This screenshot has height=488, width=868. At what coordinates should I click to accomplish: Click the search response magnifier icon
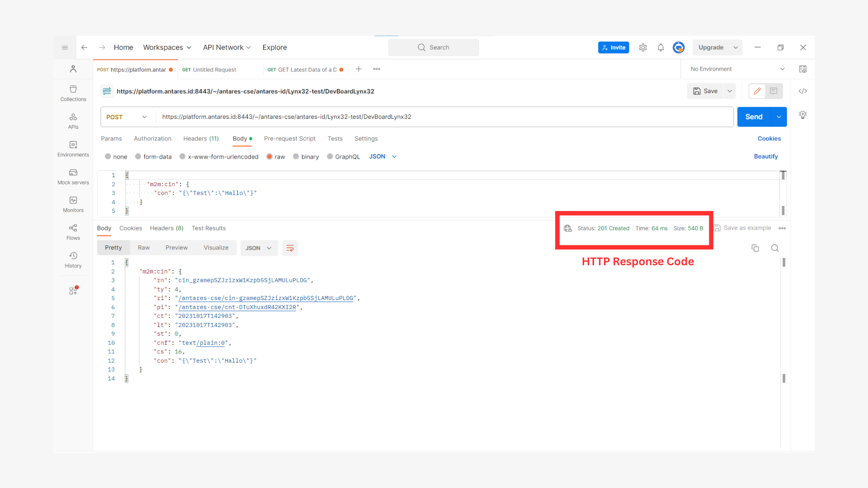774,248
